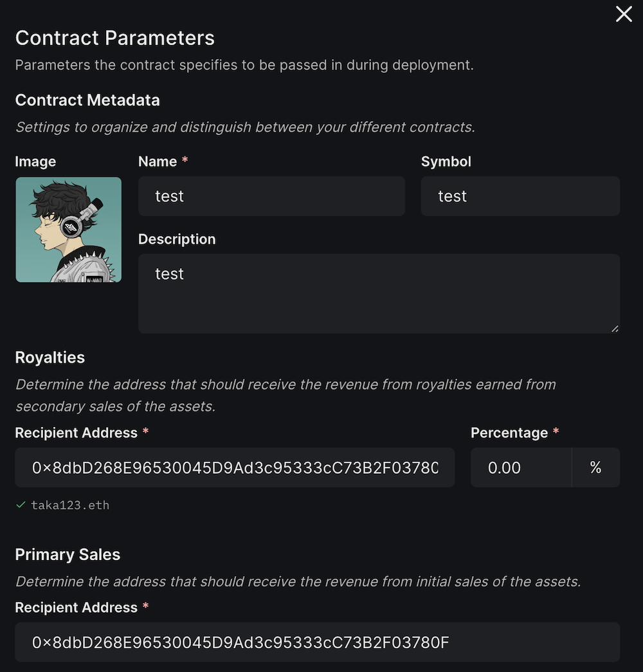
Task: Click the X to dismiss the dialog
Action: pyautogui.click(x=623, y=14)
